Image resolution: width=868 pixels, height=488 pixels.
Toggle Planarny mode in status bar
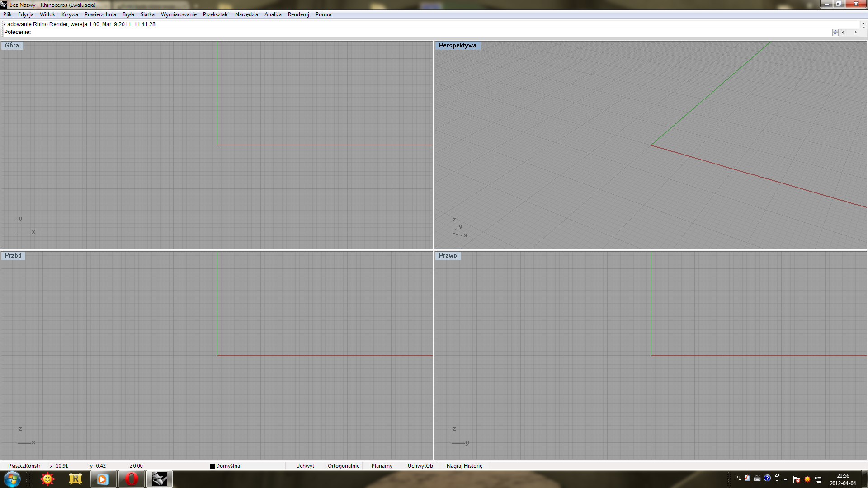click(x=382, y=466)
